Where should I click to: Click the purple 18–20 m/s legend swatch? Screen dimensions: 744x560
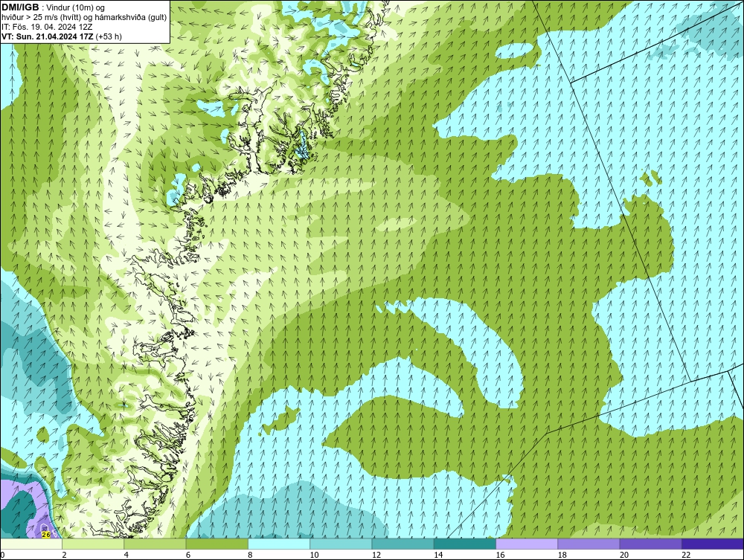pyautogui.click(x=589, y=544)
